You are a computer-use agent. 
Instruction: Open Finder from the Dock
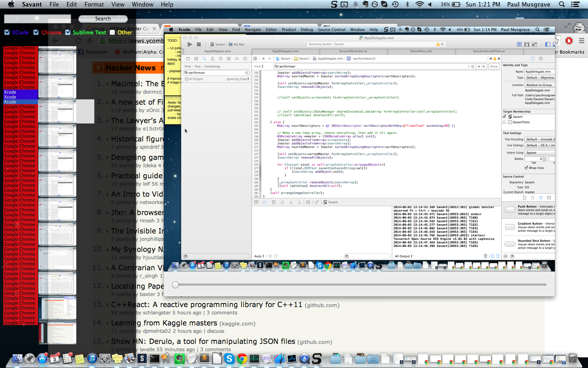tap(17, 359)
